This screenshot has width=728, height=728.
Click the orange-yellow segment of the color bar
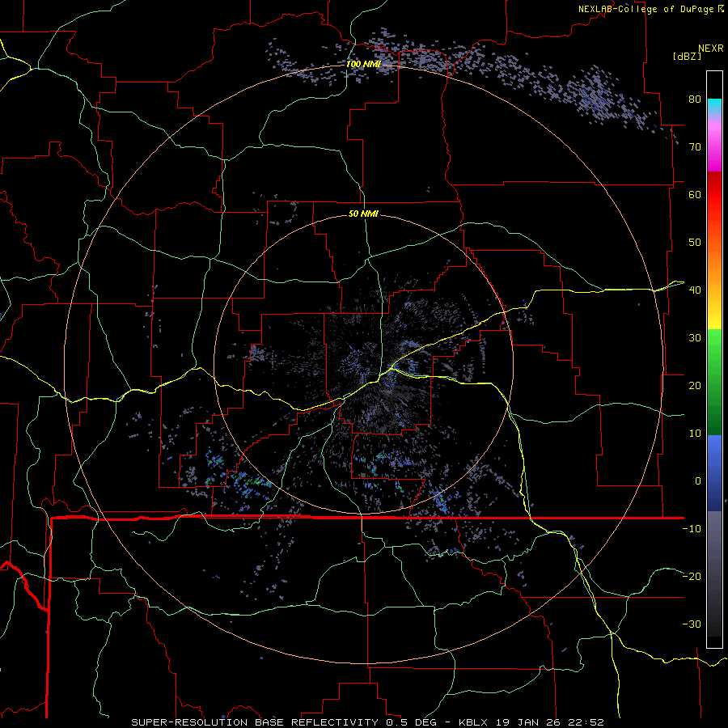pos(714,283)
